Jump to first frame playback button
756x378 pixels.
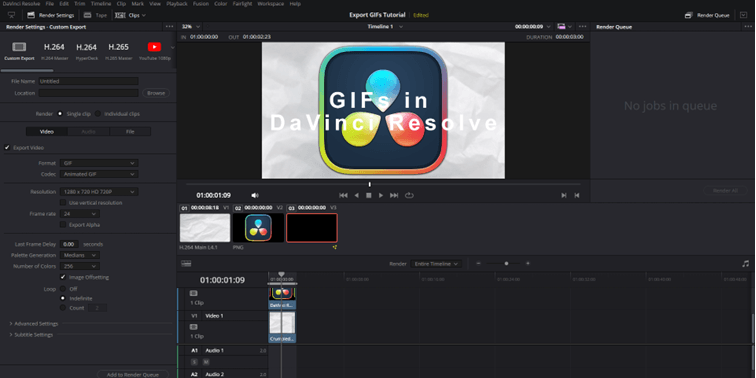343,195
